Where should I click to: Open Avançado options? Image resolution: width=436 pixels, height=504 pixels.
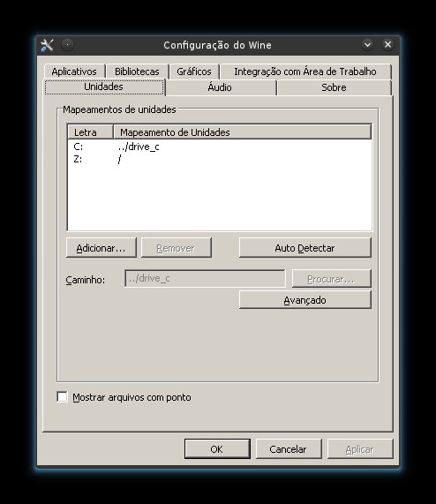click(304, 300)
